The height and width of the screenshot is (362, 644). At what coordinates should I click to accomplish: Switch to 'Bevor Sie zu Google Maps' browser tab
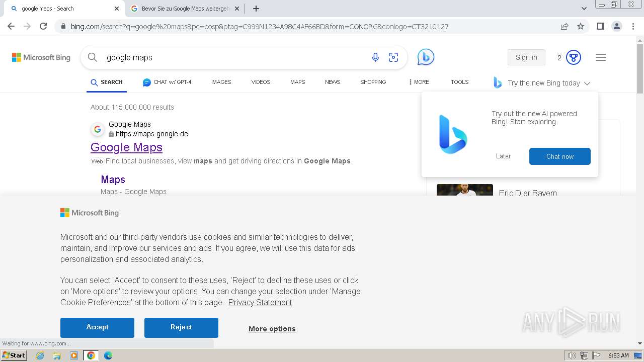tap(184, 9)
